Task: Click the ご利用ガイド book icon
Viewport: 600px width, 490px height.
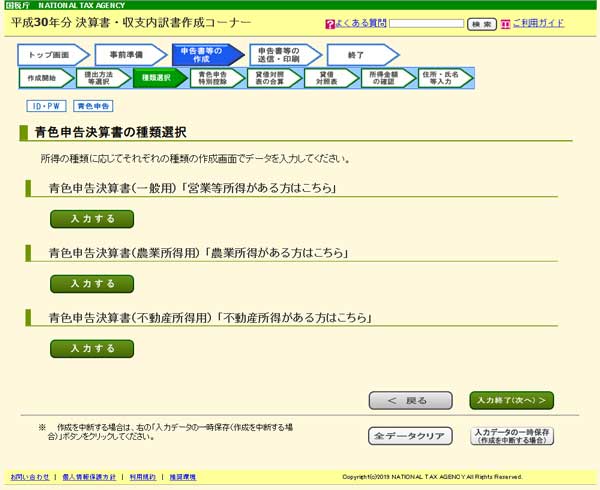Action: click(505, 23)
